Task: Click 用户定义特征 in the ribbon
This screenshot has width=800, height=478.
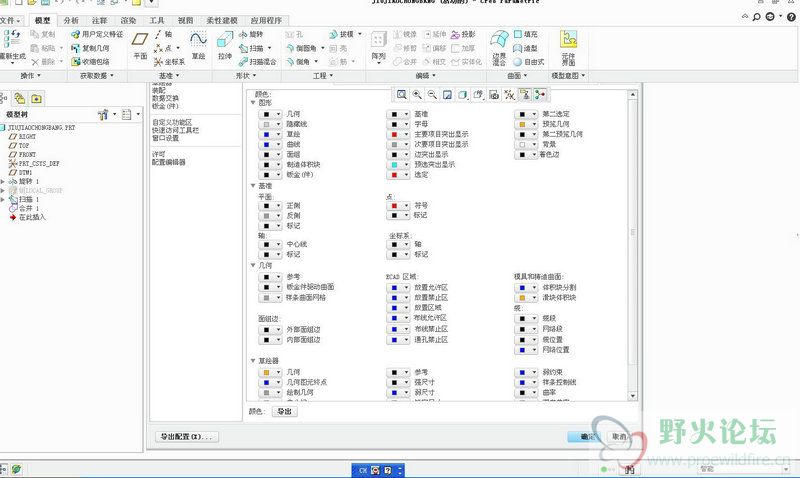Action: click(x=97, y=34)
